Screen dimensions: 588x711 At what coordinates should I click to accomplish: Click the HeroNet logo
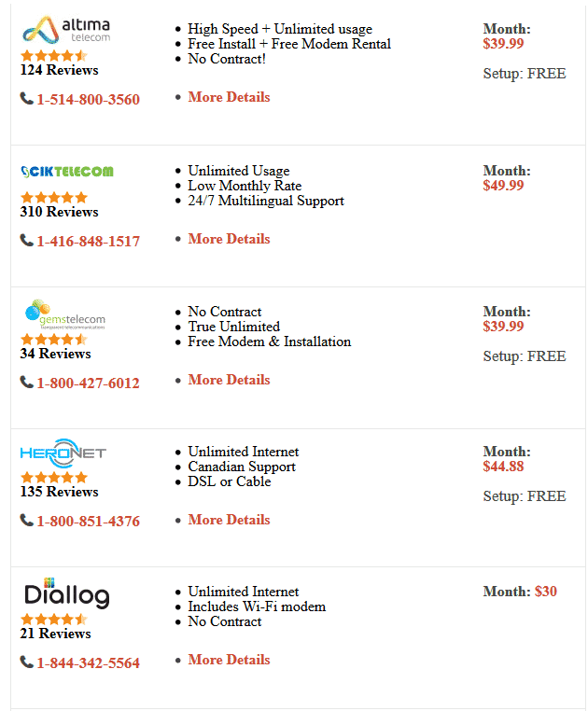[63, 453]
